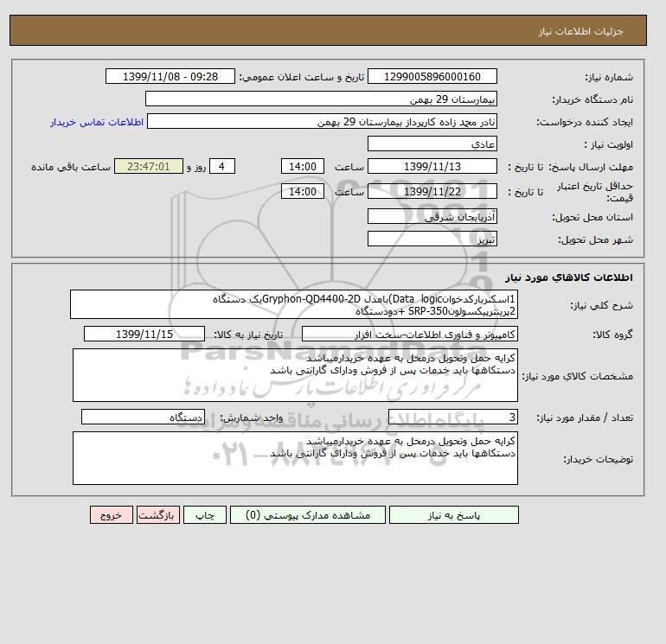The width and height of the screenshot is (666, 644).
Task: Click the goods need date 1399/11/15
Action: point(144,334)
